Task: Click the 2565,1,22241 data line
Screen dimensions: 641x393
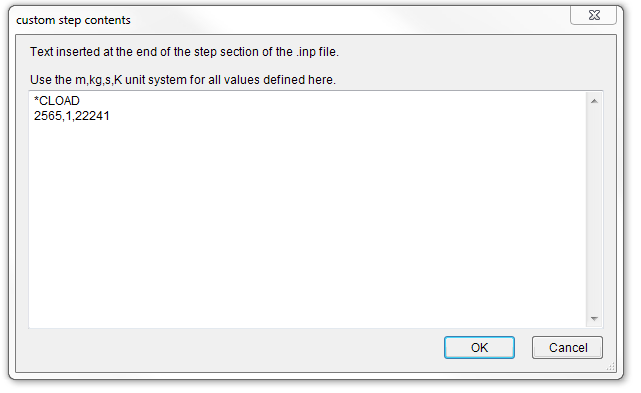Action: (x=72, y=116)
